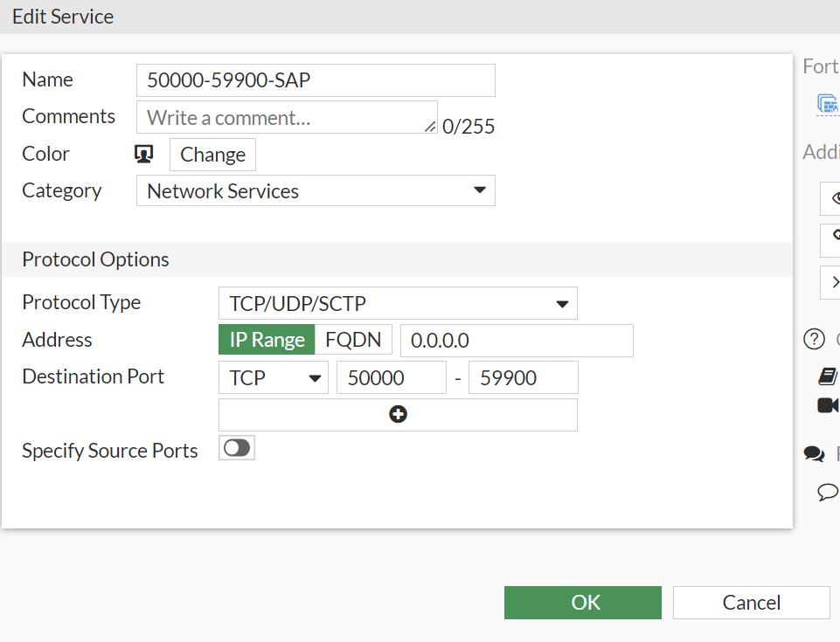This screenshot has height=642, width=840.
Task: Open the Category dropdown
Action: [x=316, y=191]
